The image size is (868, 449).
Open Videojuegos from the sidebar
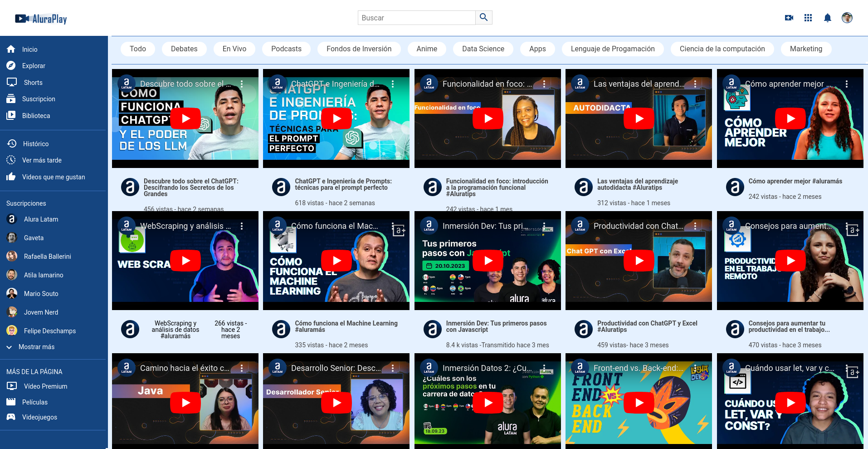[40, 417]
